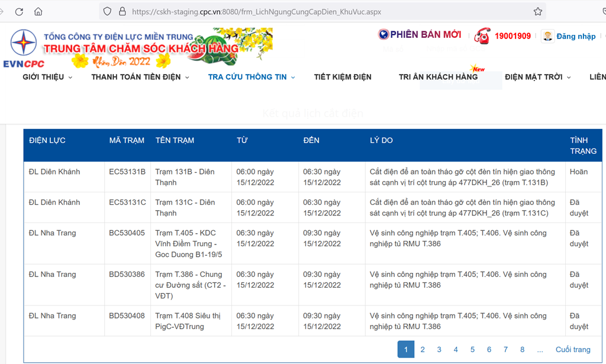
Task: Open the shield tracking protection icon
Action: 107,12
